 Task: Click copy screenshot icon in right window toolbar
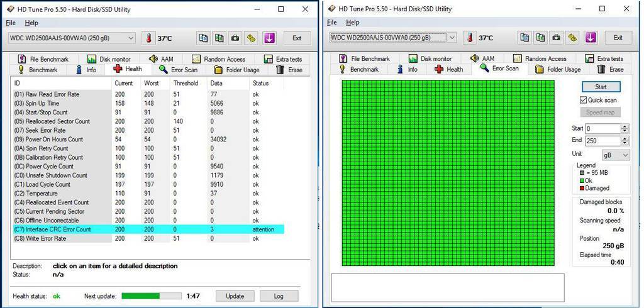click(540, 38)
